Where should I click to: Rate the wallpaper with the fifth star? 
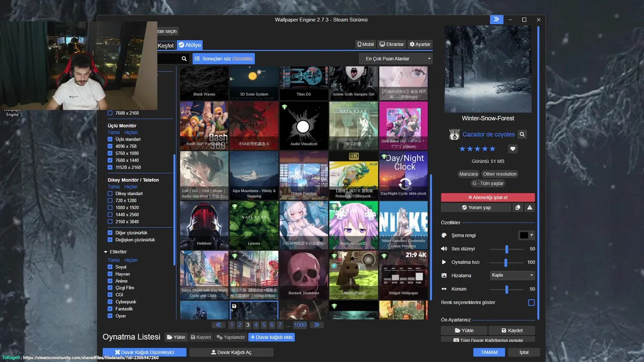click(x=493, y=149)
